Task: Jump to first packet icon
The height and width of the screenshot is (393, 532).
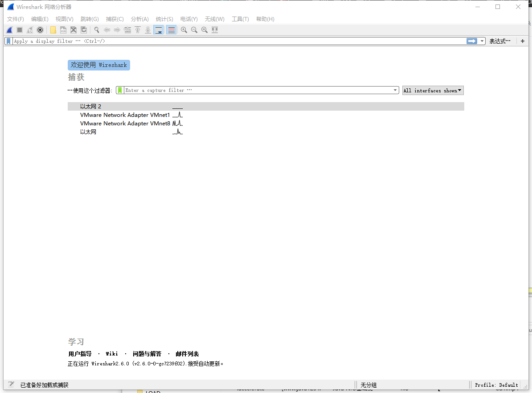Action: pos(138,30)
